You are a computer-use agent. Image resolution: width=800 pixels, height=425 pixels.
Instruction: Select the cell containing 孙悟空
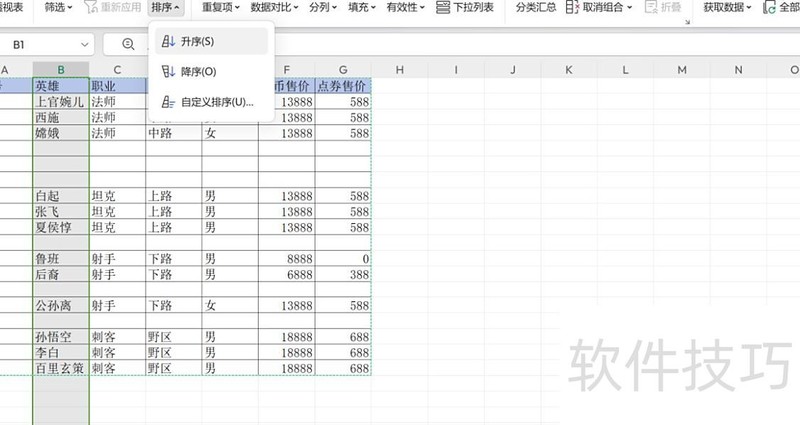61,337
